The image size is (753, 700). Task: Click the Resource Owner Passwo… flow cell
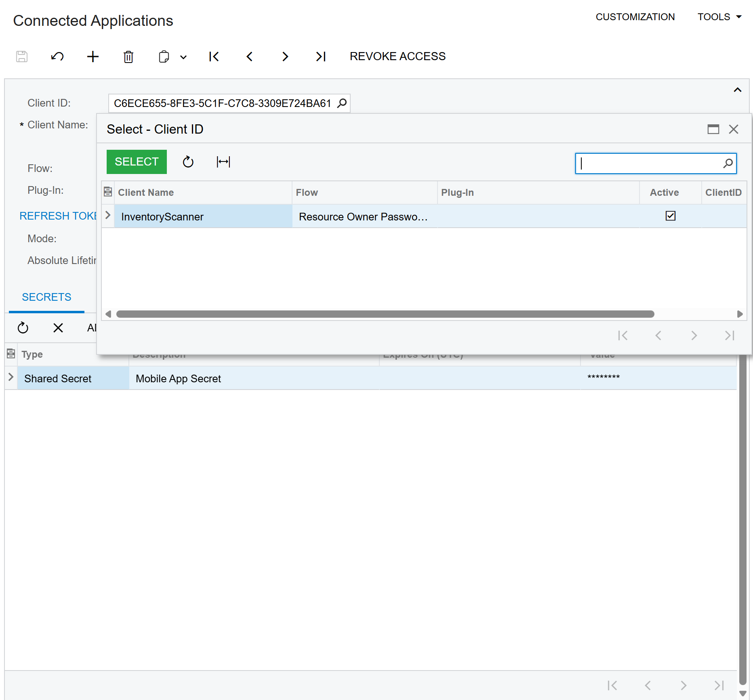click(365, 216)
